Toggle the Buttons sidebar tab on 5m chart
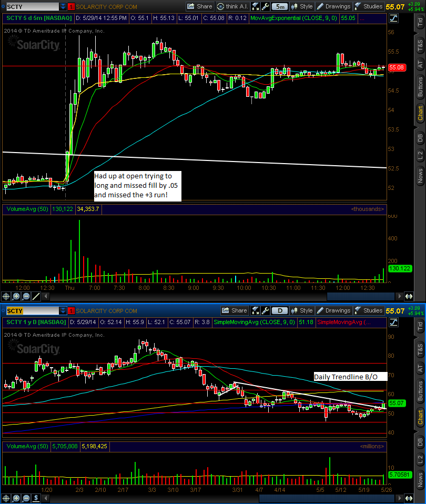Viewport: 426px width, 504px height. point(420,86)
